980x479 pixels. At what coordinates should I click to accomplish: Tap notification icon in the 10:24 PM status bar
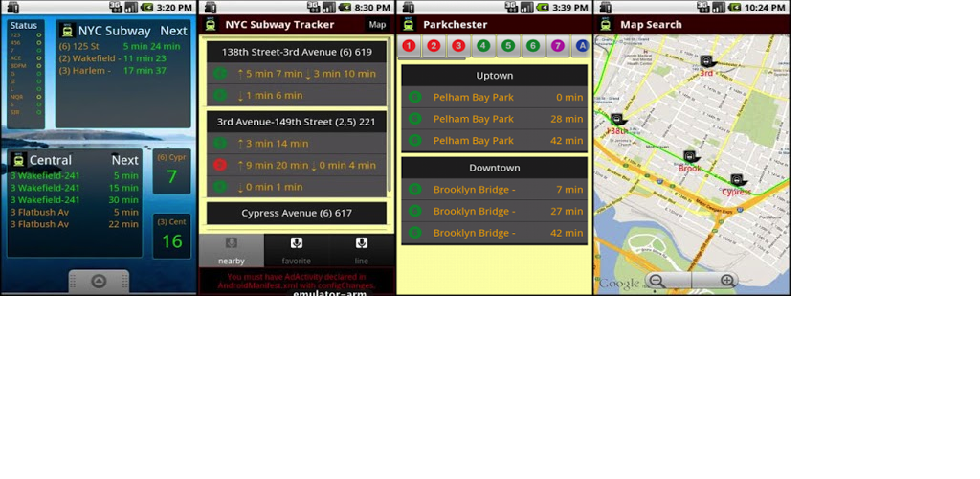tap(605, 8)
